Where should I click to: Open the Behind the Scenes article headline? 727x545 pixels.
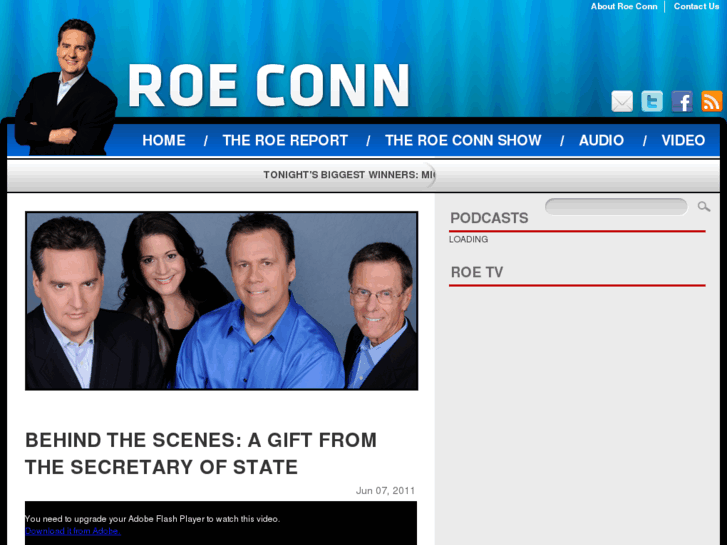click(201, 453)
